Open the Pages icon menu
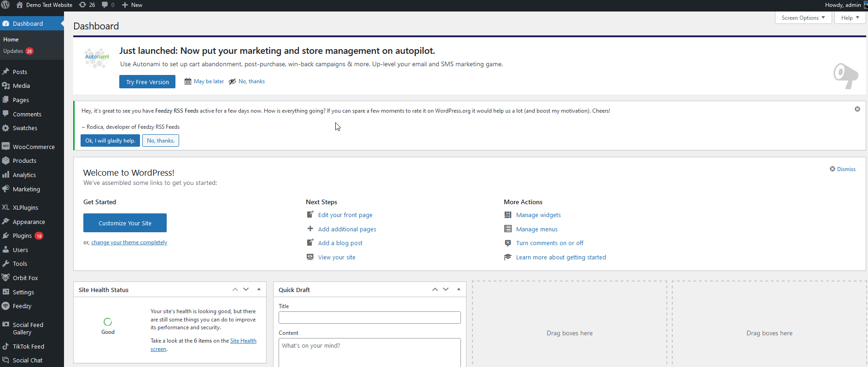The width and height of the screenshot is (868, 367). coord(6,100)
